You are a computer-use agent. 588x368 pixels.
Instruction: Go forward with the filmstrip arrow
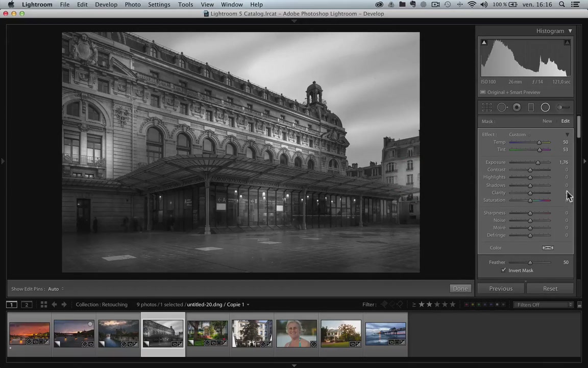[64, 305]
